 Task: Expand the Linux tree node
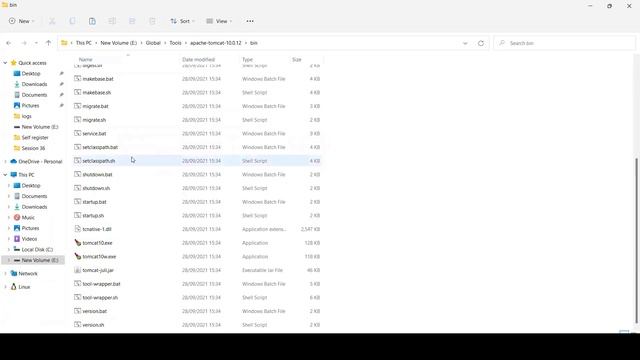click(x=5, y=287)
